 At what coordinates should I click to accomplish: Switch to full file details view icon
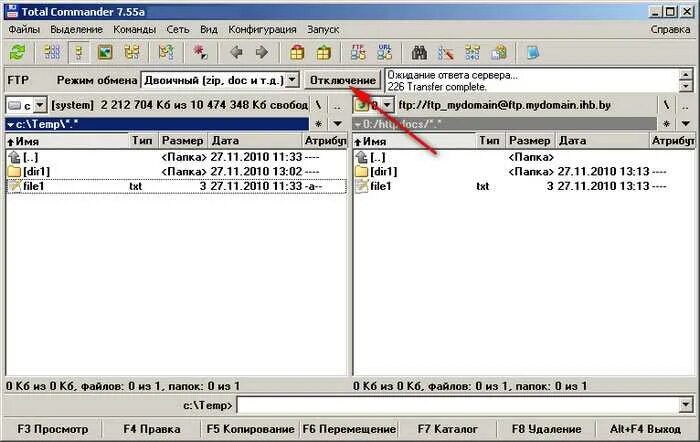coord(79,53)
